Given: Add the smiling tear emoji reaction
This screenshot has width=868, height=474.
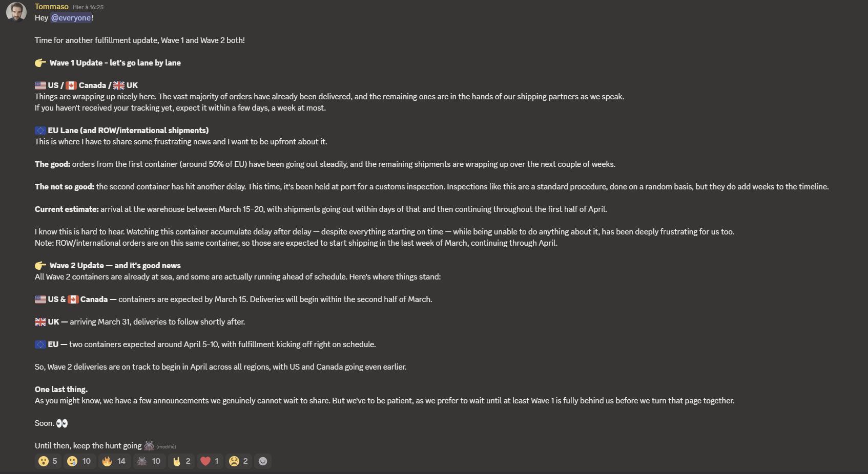Looking at the screenshot, I should (x=79, y=461).
